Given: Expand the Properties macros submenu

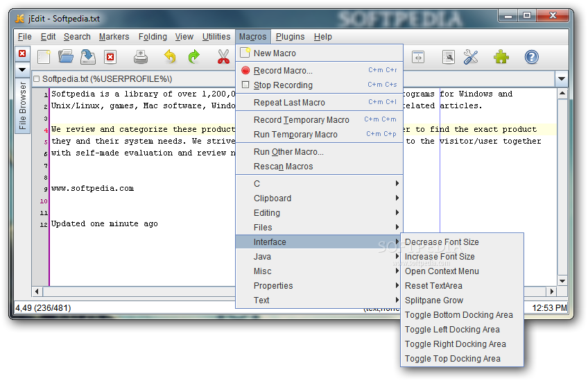Looking at the screenshot, I should tap(320, 286).
